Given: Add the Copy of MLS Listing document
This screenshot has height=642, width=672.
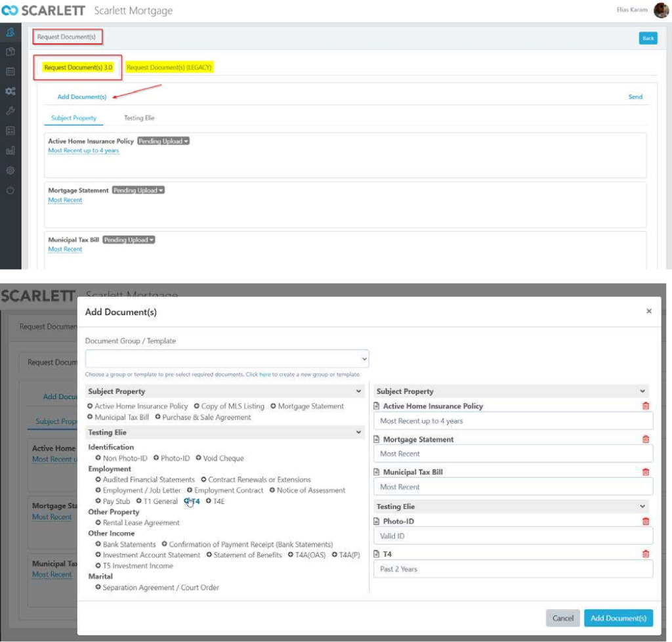Looking at the screenshot, I should pyautogui.click(x=233, y=406).
